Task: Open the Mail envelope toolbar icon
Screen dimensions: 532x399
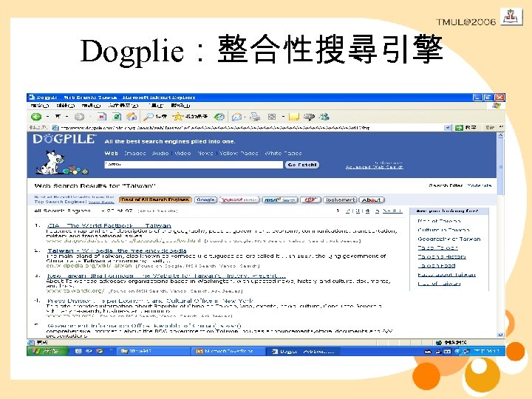Action: pos(236,117)
